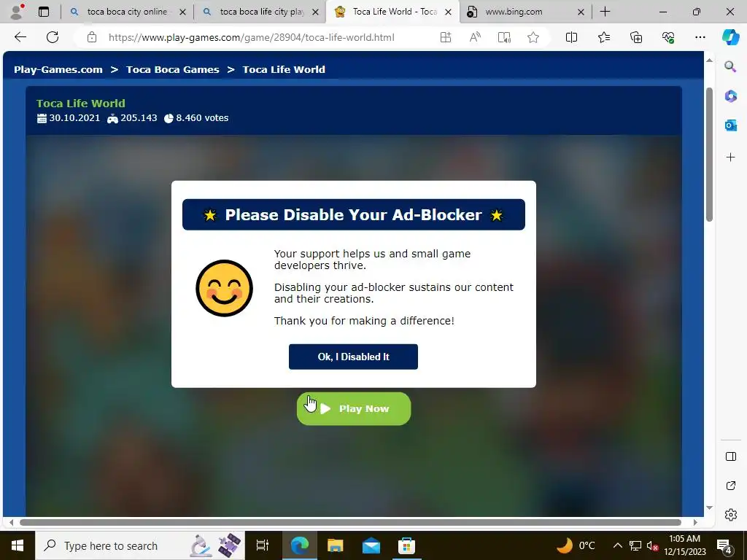Close the Toca Life World tab

[449, 12]
